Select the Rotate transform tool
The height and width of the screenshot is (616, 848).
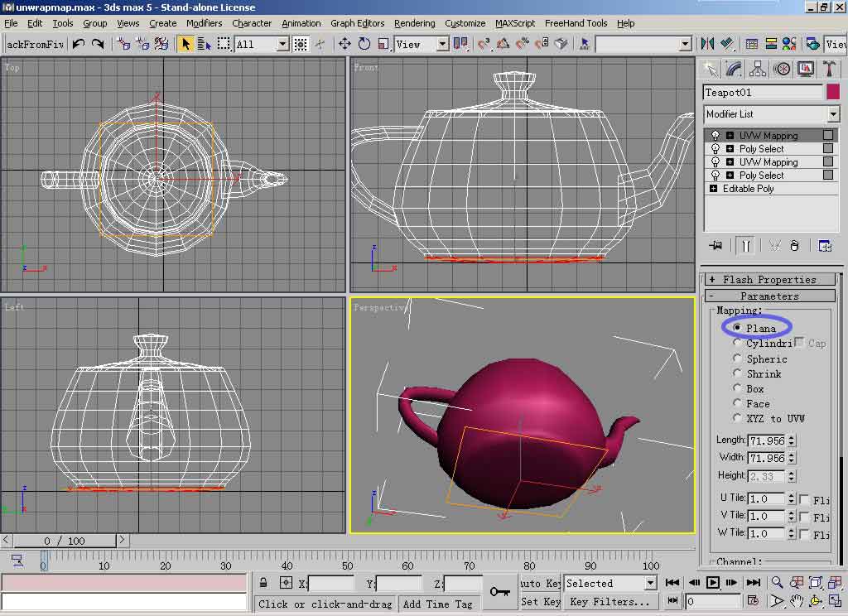pyautogui.click(x=364, y=44)
